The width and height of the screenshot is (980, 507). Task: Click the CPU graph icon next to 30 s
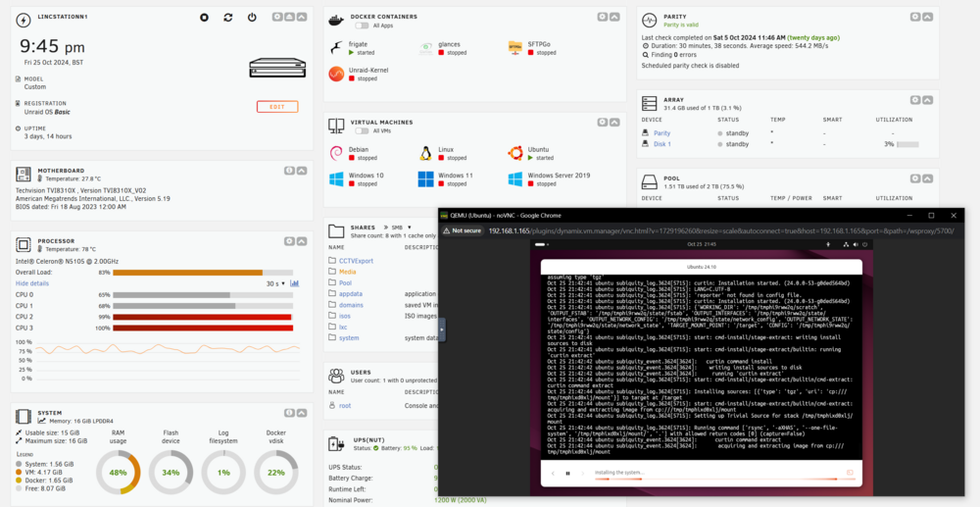(x=294, y=283)
